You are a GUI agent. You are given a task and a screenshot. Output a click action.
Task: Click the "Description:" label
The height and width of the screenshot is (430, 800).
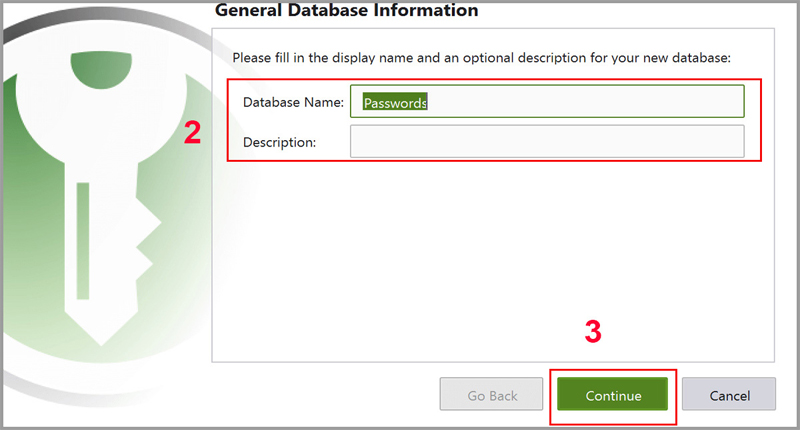pyautogui.click(x=279, y=142)
